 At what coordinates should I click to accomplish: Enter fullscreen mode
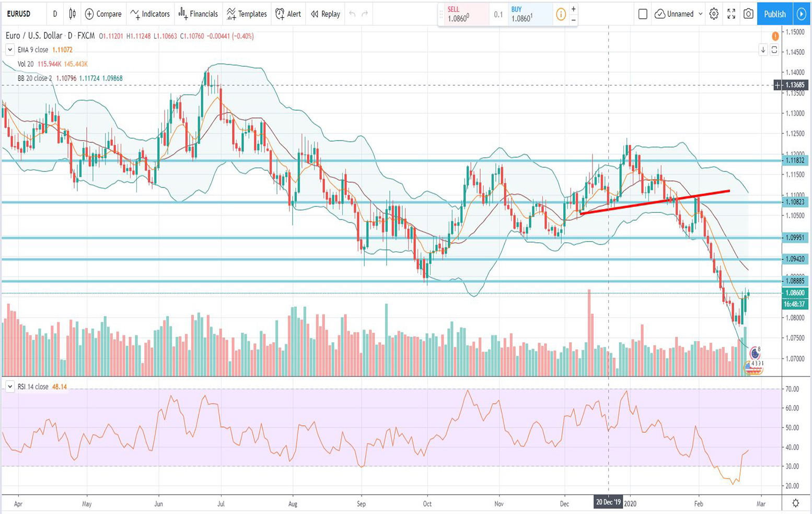click(731, 14)
